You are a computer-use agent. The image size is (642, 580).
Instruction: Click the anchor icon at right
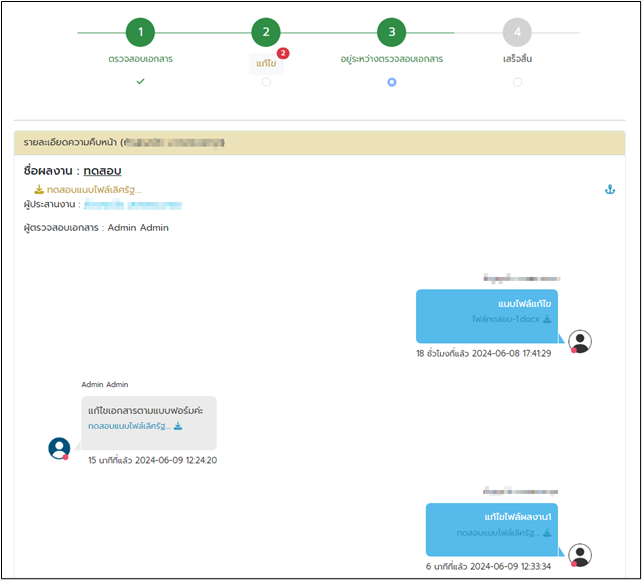[x=610, y=190]
